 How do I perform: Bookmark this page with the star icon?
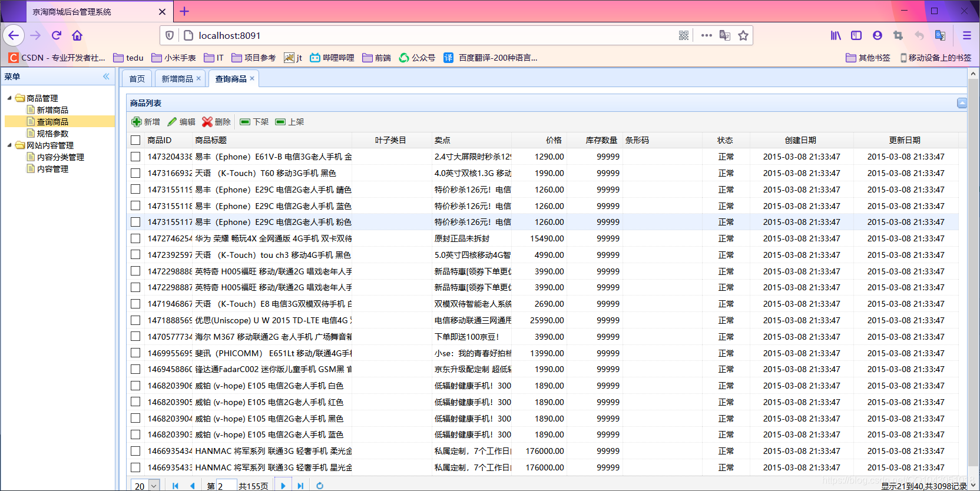coord(743,35)
